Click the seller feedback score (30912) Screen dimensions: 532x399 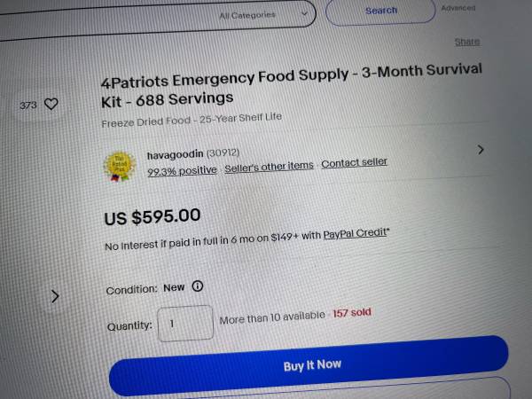223,153
